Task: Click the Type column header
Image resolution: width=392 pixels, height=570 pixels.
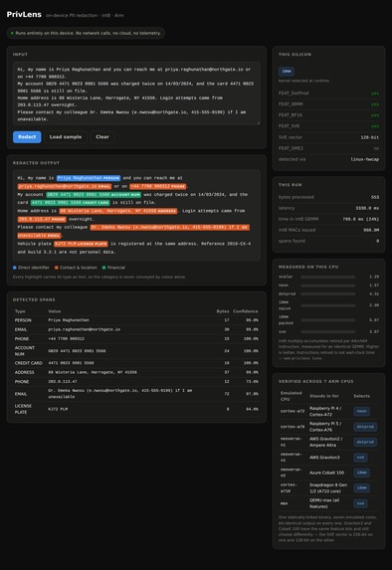Action: pyautogui.click(x=20, y=311)
